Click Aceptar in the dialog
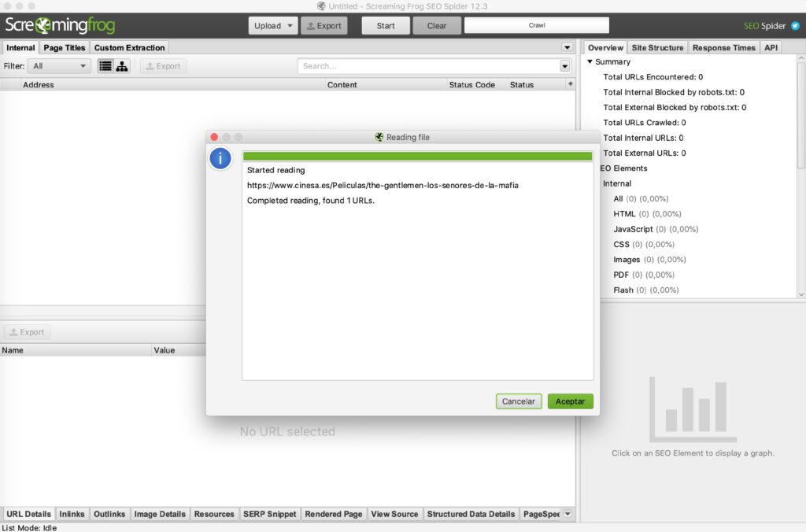The width and height of the screenshot is (806, 532). pyautogui.click(x=570, y=401)
